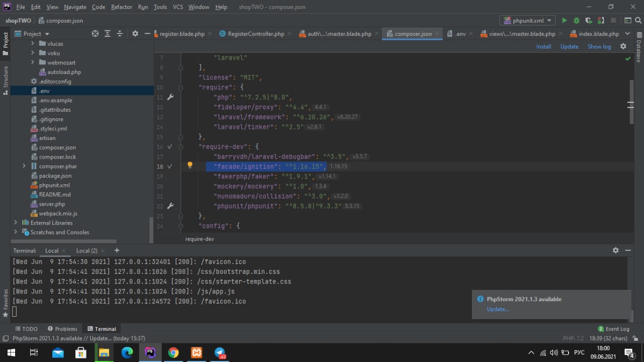Click the wrench gutter icon on line 22
This screenshot has height=362, width=644.
pos(170,206)
